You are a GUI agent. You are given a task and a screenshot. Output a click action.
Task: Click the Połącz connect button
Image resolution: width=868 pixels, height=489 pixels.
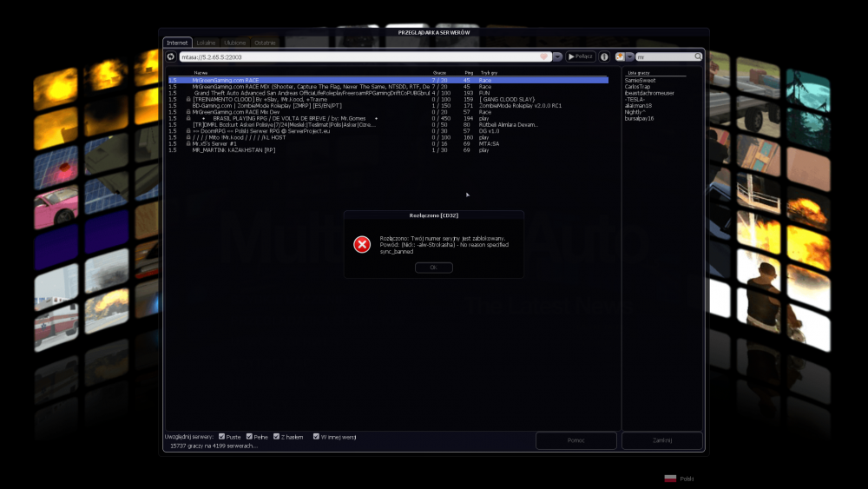(581, 56)
